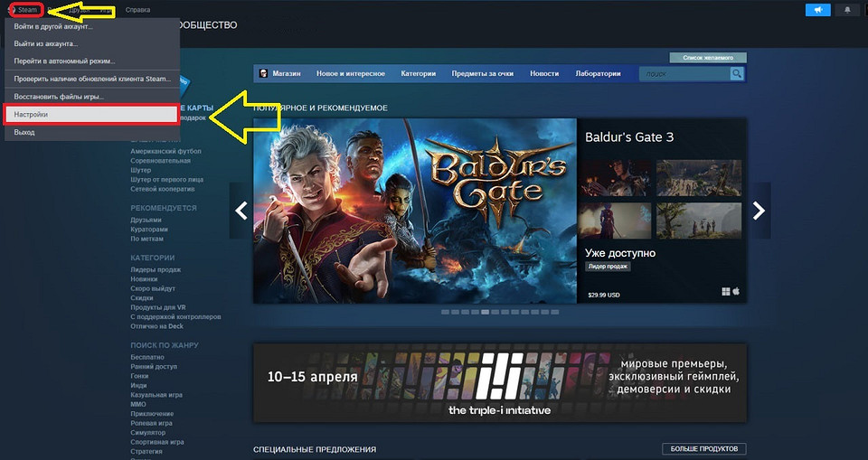Choose Выход in the Steam menu
868x460 pixels.
coord(24,133)
